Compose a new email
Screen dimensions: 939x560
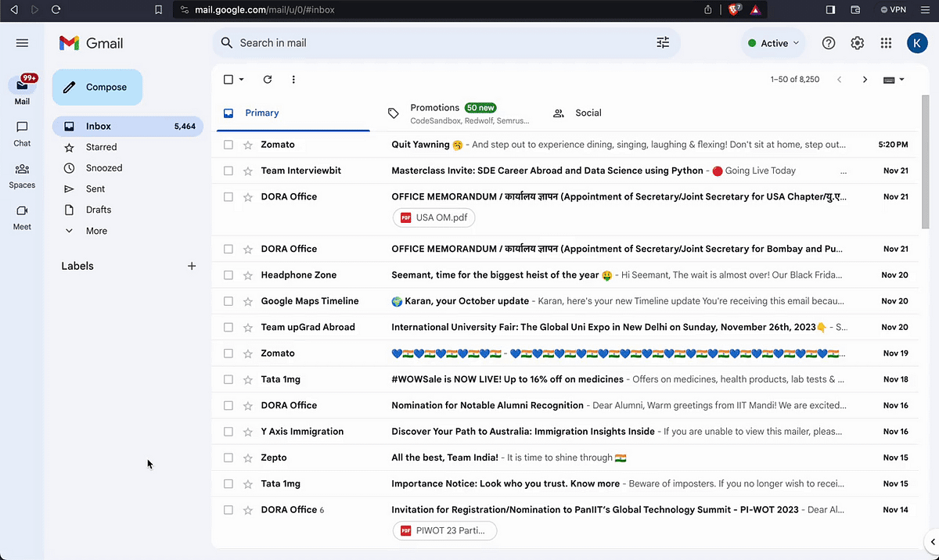tap(97, 87)
